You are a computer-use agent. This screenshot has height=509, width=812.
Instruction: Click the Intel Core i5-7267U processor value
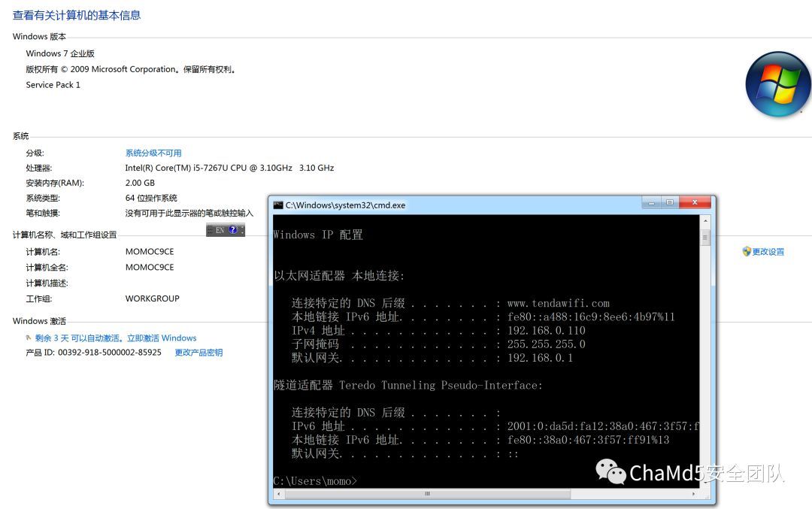coord(229,168)
